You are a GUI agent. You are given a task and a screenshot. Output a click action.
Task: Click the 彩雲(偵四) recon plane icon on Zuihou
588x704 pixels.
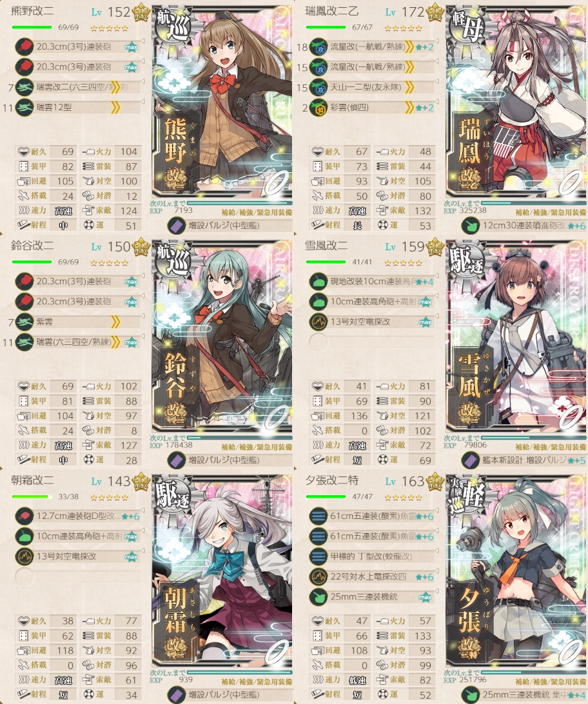click(318, 107)
